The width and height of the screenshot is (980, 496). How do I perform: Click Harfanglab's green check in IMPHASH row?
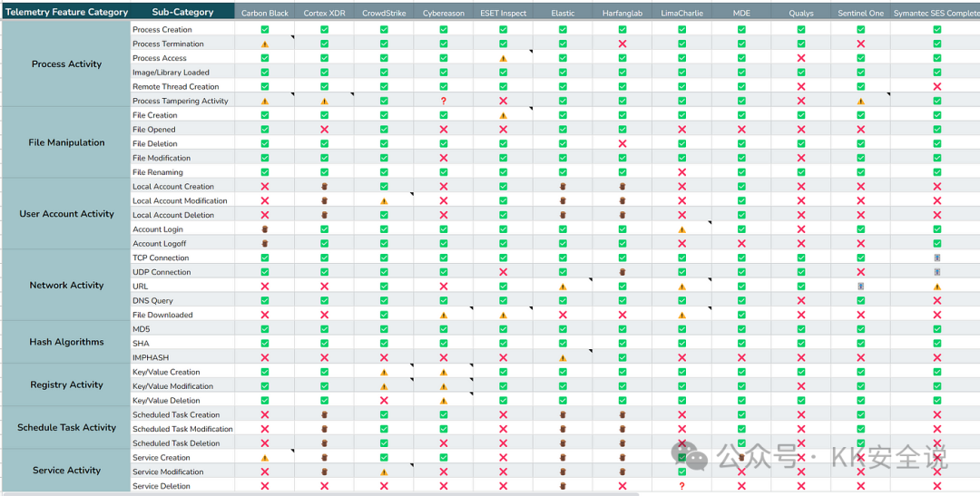pos(622,358)
